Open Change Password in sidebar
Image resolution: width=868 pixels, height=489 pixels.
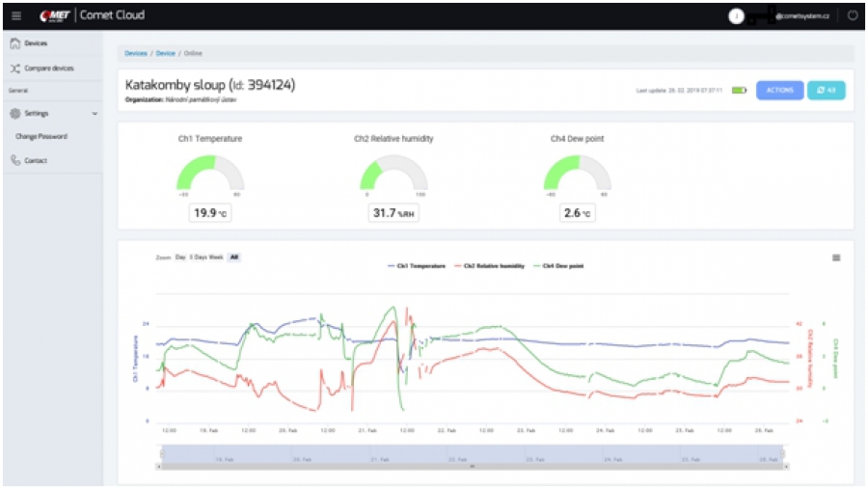pos(41,137)
